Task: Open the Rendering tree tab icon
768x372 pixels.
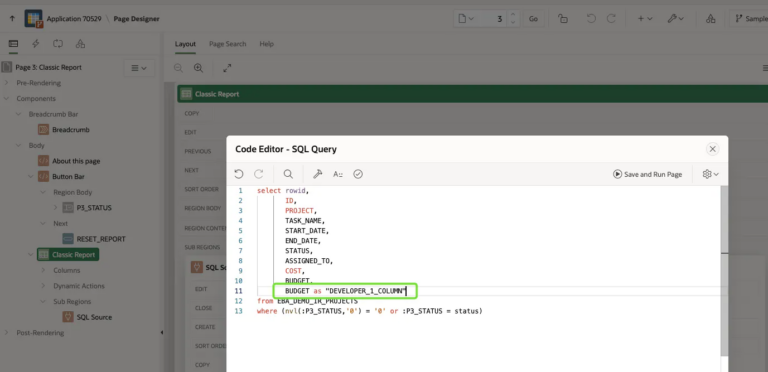Action: click(13, 44)
